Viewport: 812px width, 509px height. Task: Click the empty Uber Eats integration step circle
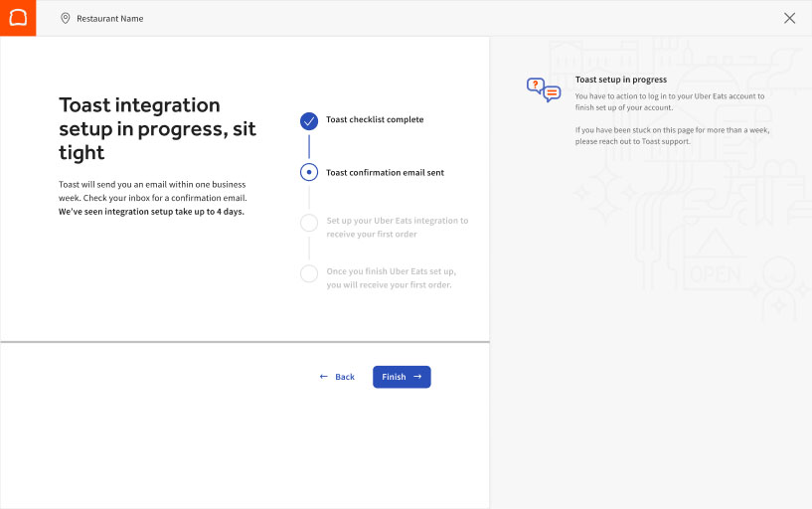click(x=309, y=223)
